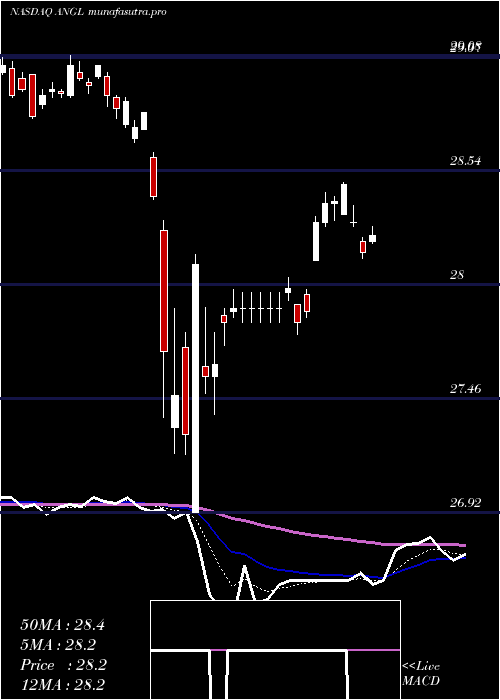This screenshot has height=700, width=500.
Task: Click the last white candlestick on right
Action: 372,238
